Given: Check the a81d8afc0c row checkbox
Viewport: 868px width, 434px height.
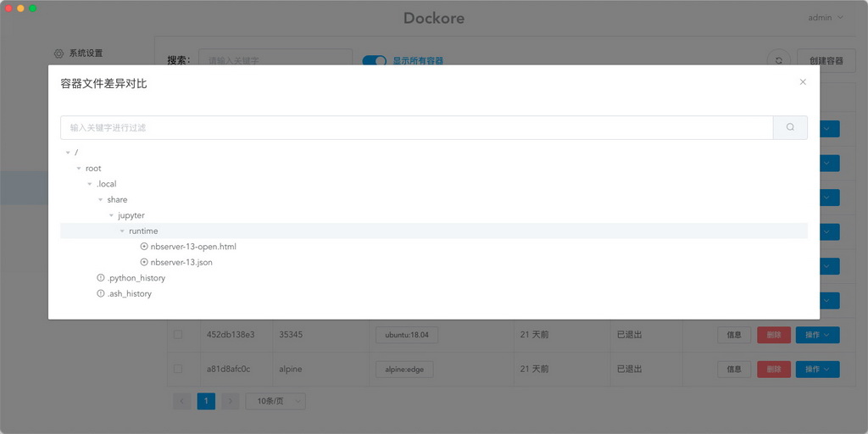Looking at the screenshot, I should coord(178,369).
